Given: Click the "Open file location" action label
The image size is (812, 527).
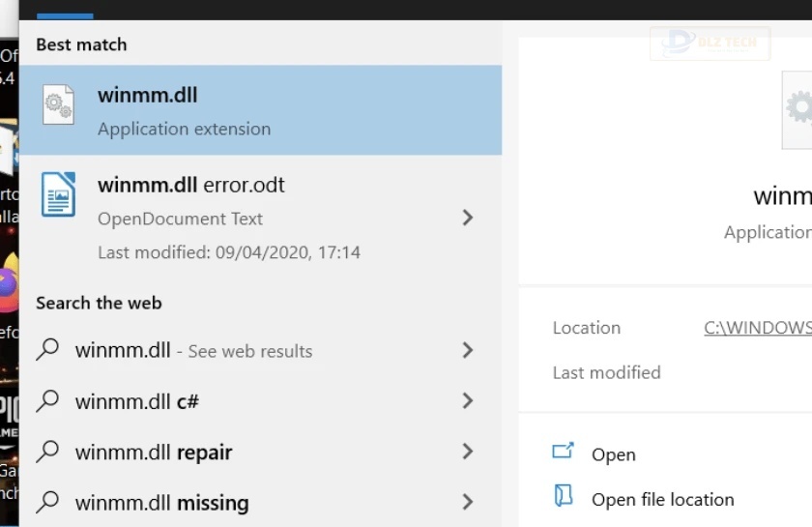Looking at the screenshot, I should [x=663, y=500].
